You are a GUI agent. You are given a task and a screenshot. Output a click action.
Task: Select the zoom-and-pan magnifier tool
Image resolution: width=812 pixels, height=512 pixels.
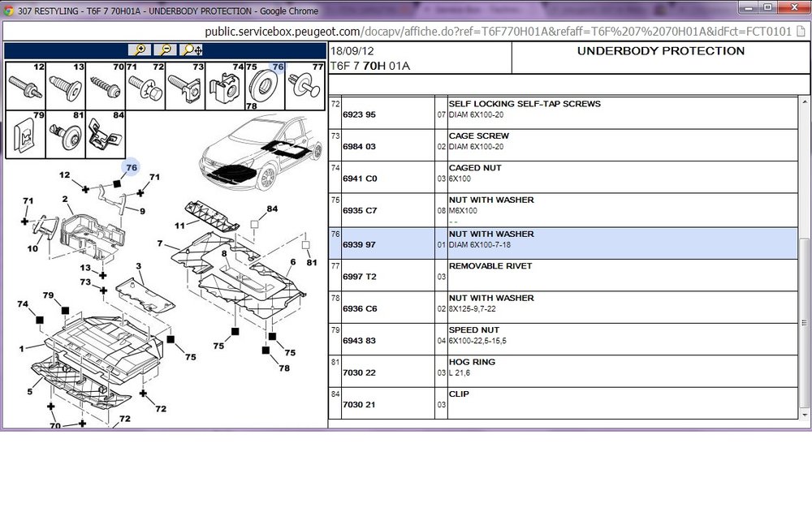point(192,49)
